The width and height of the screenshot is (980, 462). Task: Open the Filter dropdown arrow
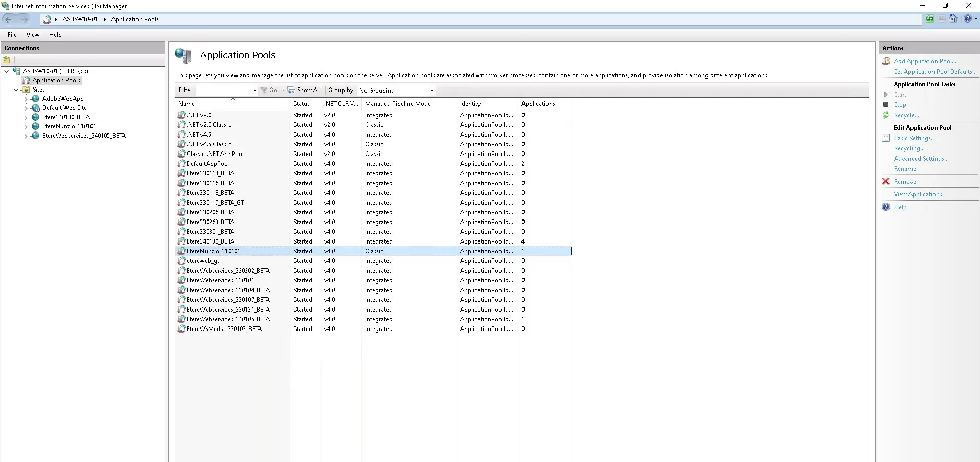(255, 91)
